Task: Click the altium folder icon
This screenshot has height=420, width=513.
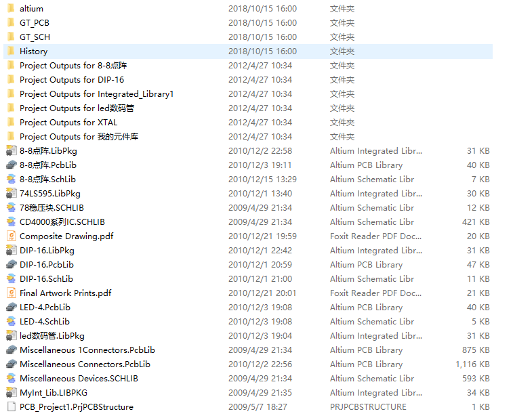Action: (x=11, y=9)
